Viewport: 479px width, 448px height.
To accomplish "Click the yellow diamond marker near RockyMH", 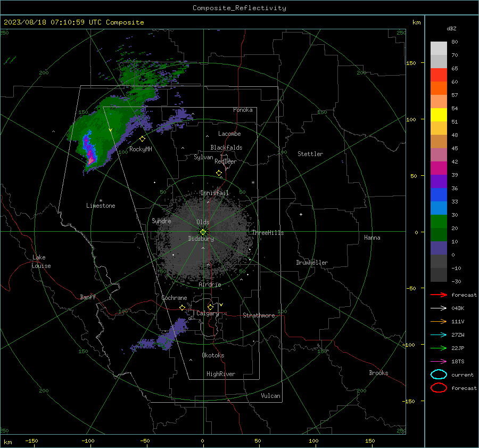I will [x=142, y=139].
